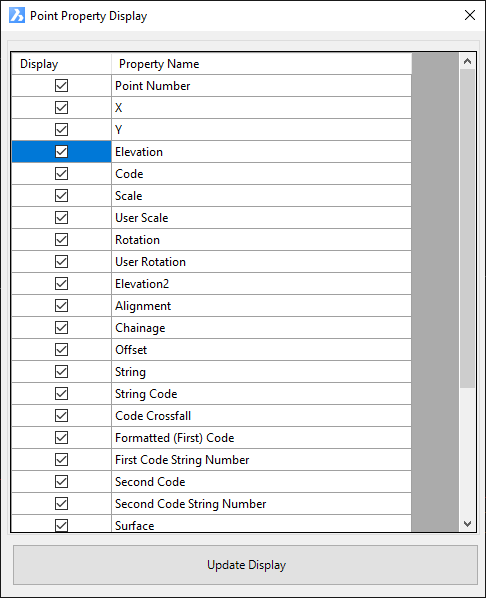Toggle the Elevation display checkbox
This screenshot has width=486, height=598.
point(61,151)
